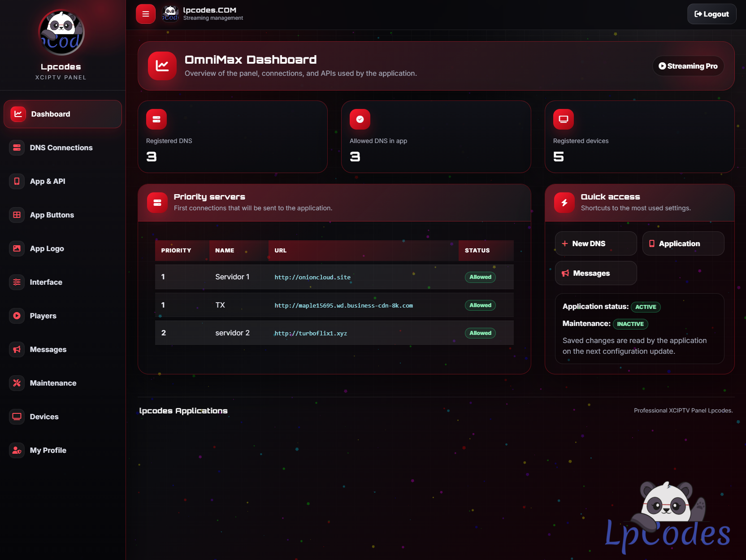Open the maple15695.wd.business-cdn-8k.com URL

tap(343, 305)
